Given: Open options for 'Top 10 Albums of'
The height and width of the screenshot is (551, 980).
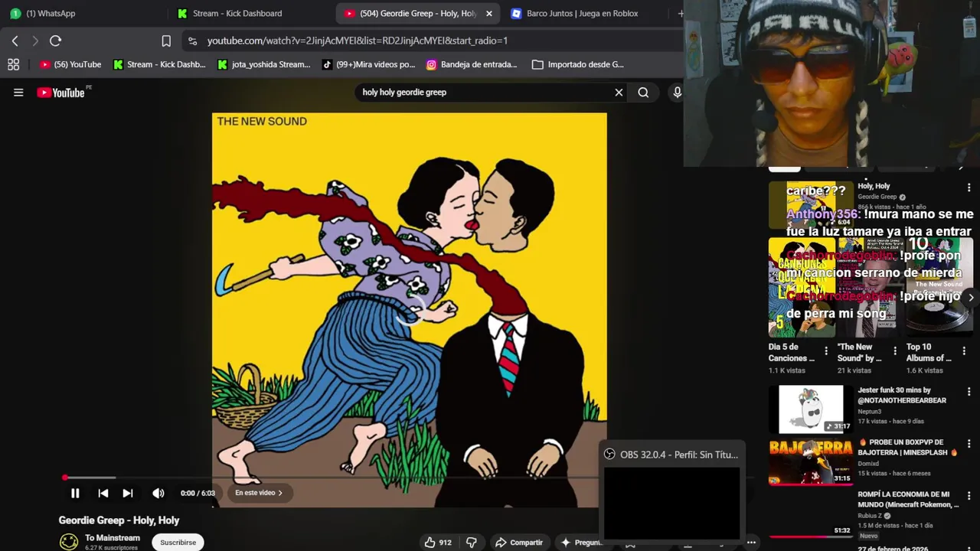Looking at the screenshot, I should [x=963, y=351].
